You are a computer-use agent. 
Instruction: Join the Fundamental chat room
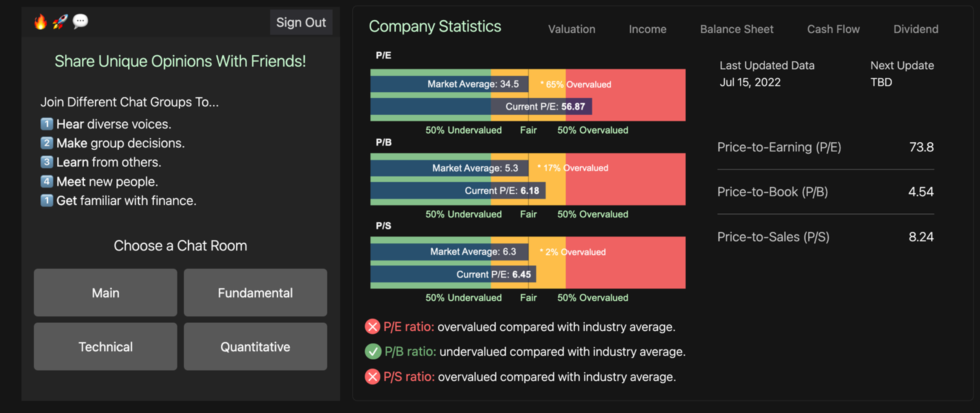255,293
